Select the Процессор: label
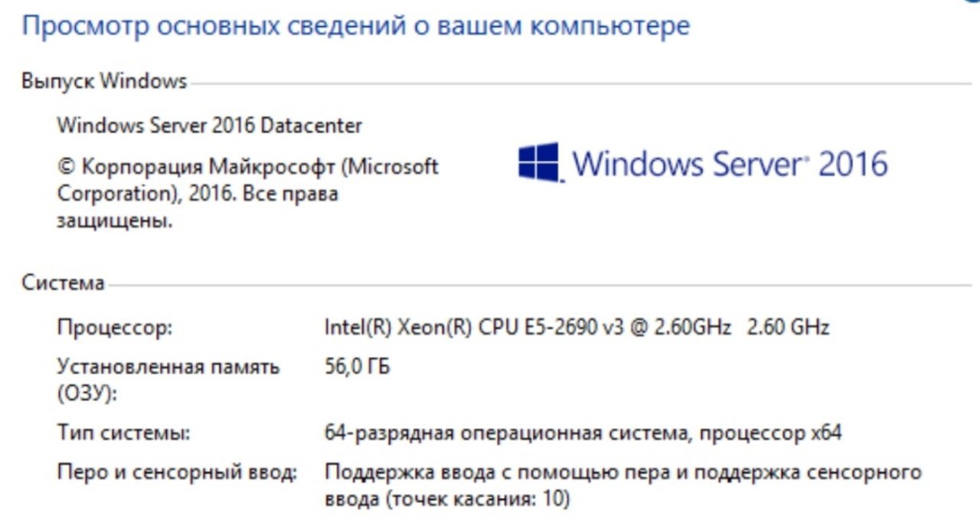 [x=115, y=328]
